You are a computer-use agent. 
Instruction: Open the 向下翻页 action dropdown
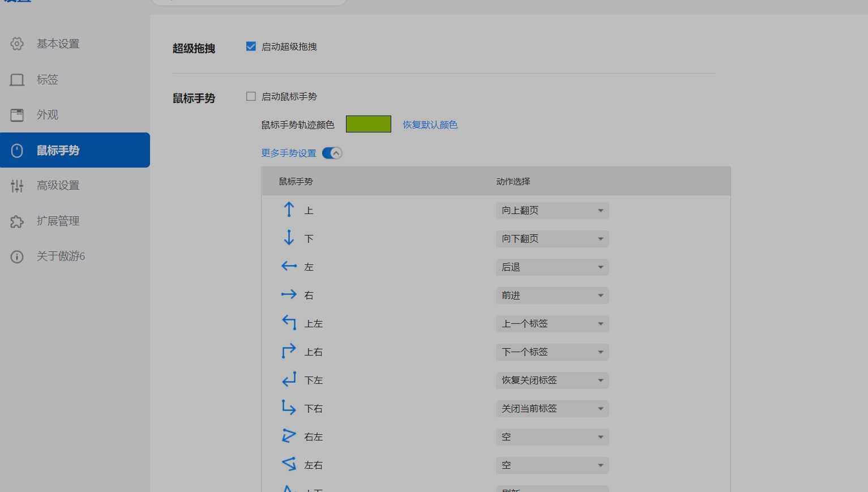(552, 239)
